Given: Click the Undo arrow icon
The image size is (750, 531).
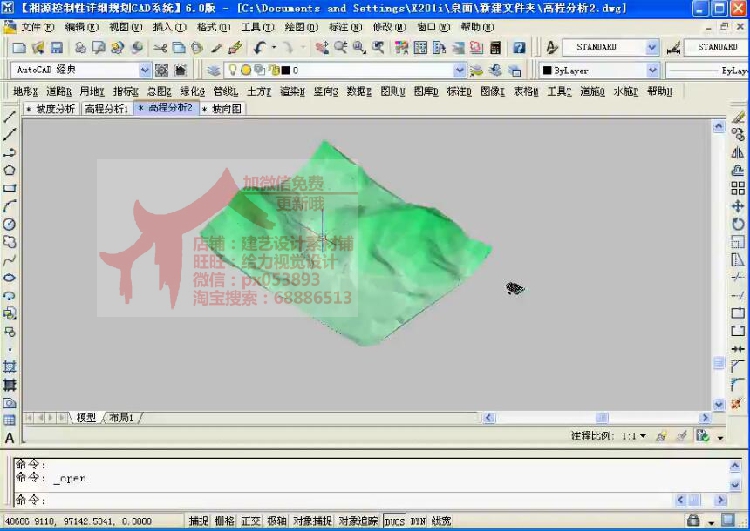Looking at the screenshot, I should point(260,47).
